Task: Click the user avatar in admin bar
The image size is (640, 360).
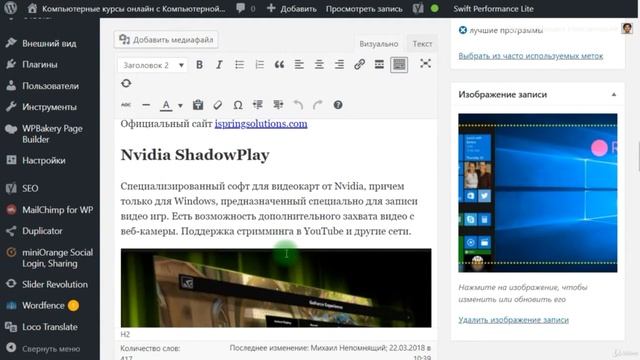Action: [627, 28]
